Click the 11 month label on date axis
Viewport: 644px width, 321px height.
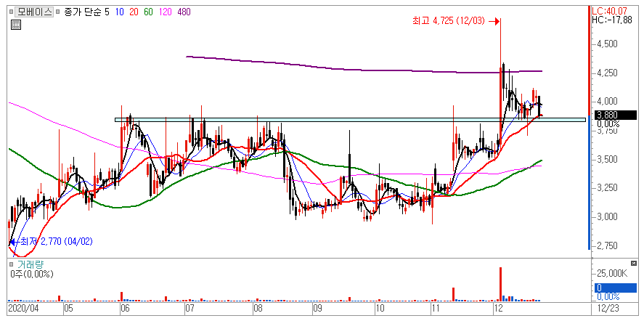pyautogui.click(x=436, y=308)
